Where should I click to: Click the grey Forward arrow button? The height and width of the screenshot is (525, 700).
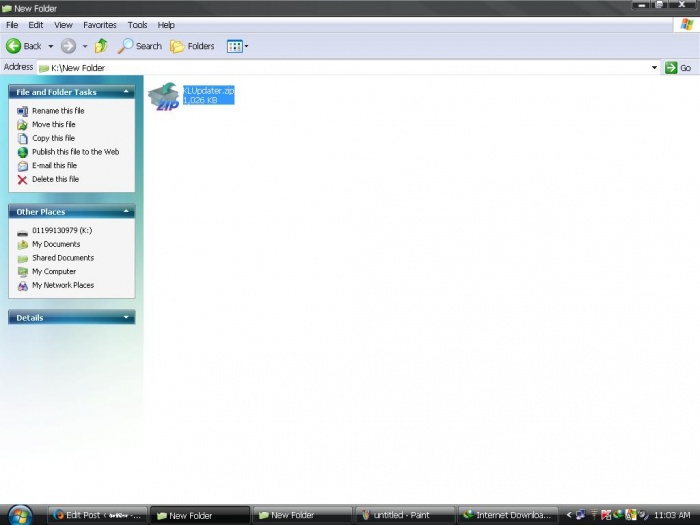pos(68,46)
